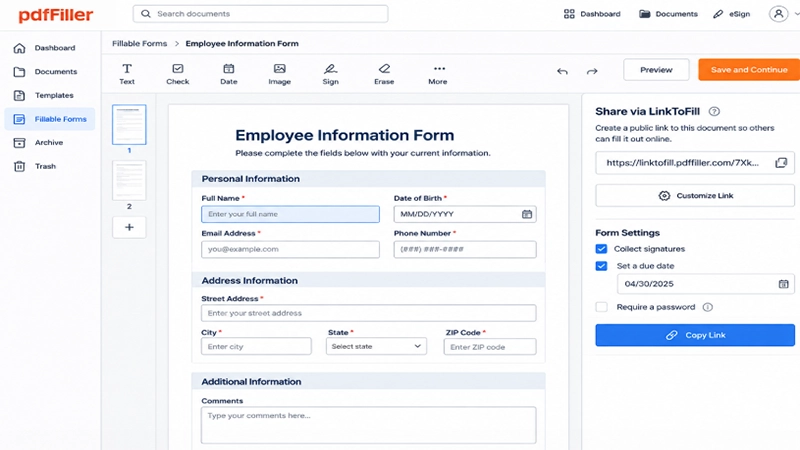Open the due date calendar picker
The image size is (800, 450).
pyautogui.click(x=783, y=284)
